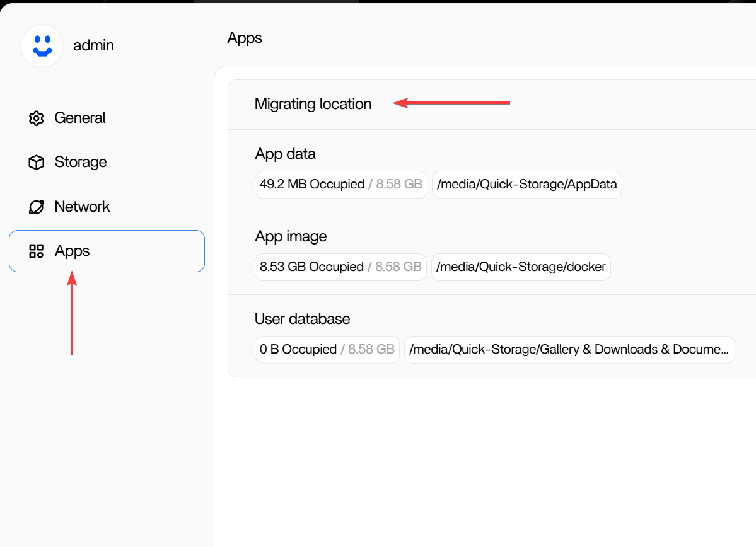Click the User database Gallery & Downloads path

(569, 350)
